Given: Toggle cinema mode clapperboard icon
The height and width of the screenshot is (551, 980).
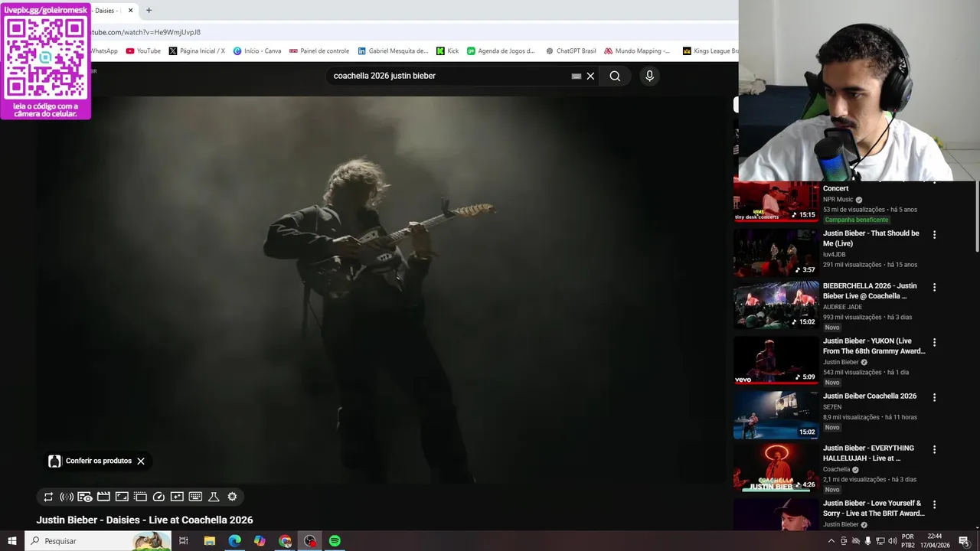Looking at the screenshot, I should [x=103, y=497].
